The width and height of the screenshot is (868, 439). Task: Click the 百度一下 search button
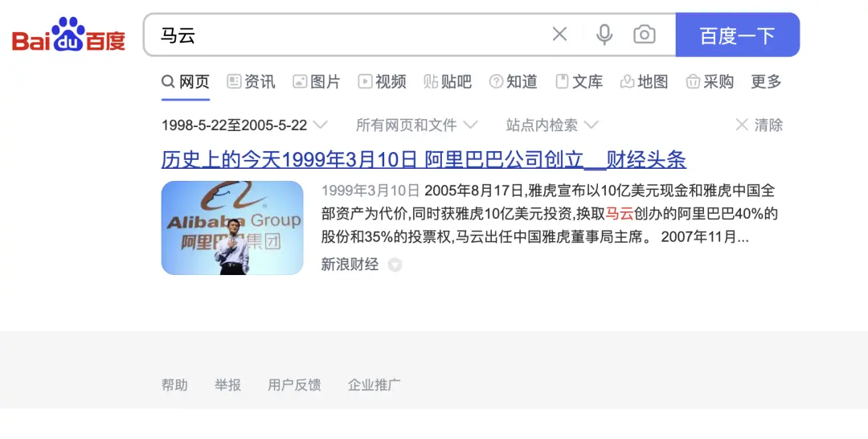737,35
